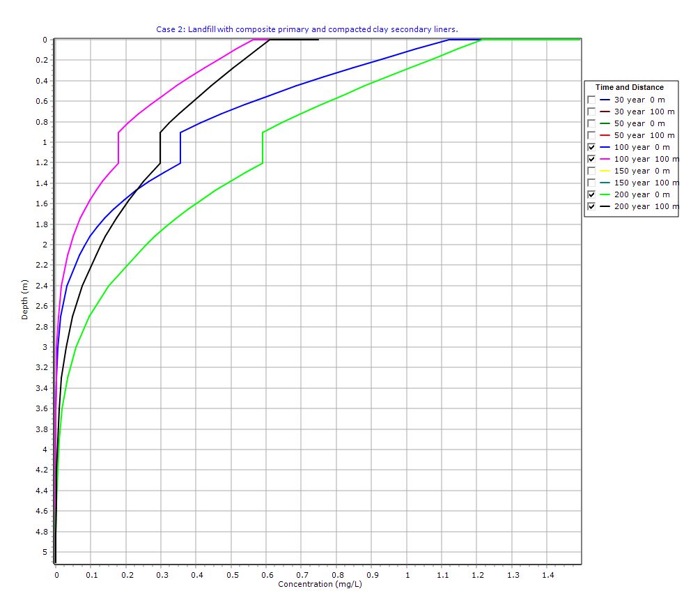The height and width of the screenshot is (614, 700).
Task: Click the 'Time and Distance' legend title
Action: (x=629, y=87)
